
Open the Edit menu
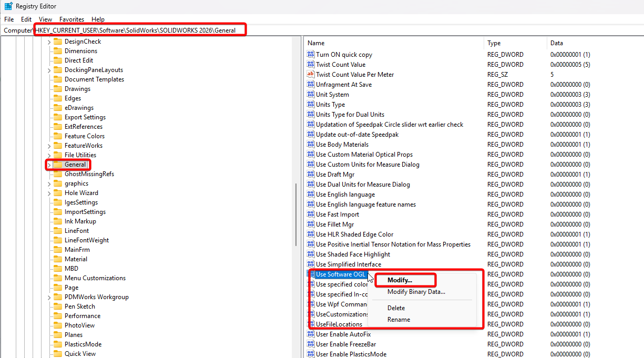pyautogui.click(x=26, y=19)
